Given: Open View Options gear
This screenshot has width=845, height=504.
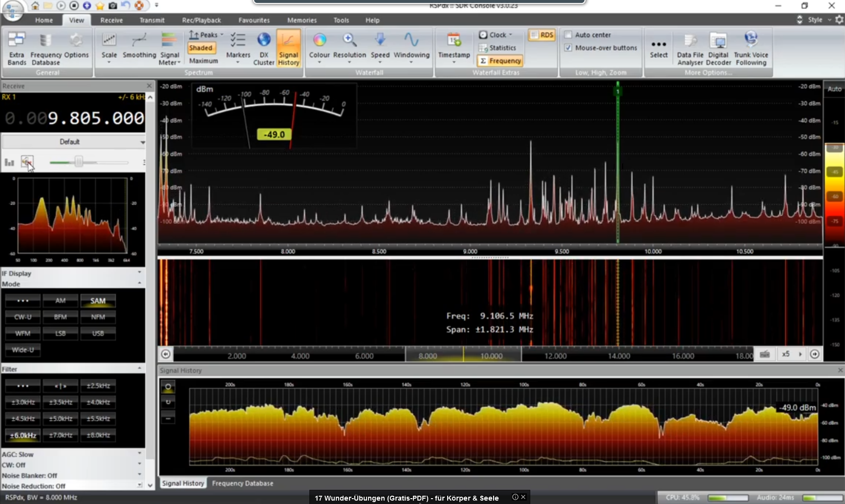Looking at the screenshot, I should 76,45.
